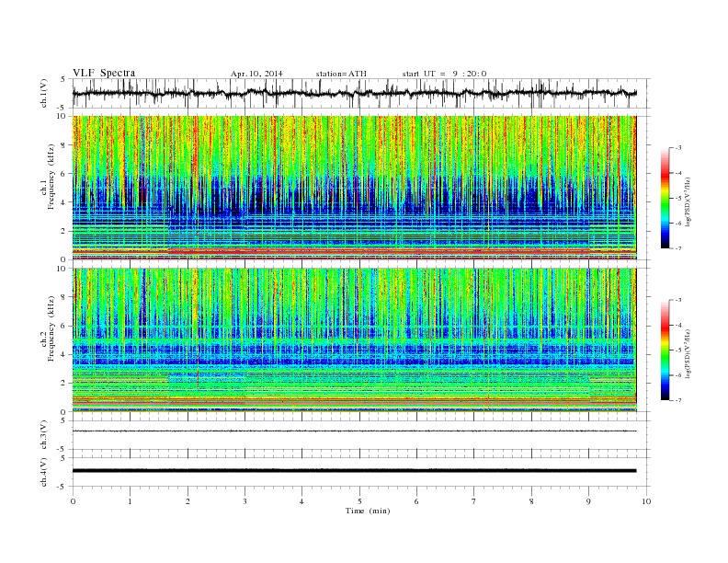Click the time axis tick label "3"
This screenshot has height=563, width=728.
click(x=245, y=501)
